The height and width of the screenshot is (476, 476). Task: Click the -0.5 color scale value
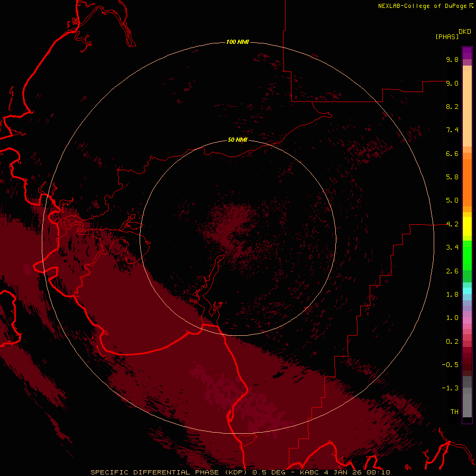click(450, 365)
